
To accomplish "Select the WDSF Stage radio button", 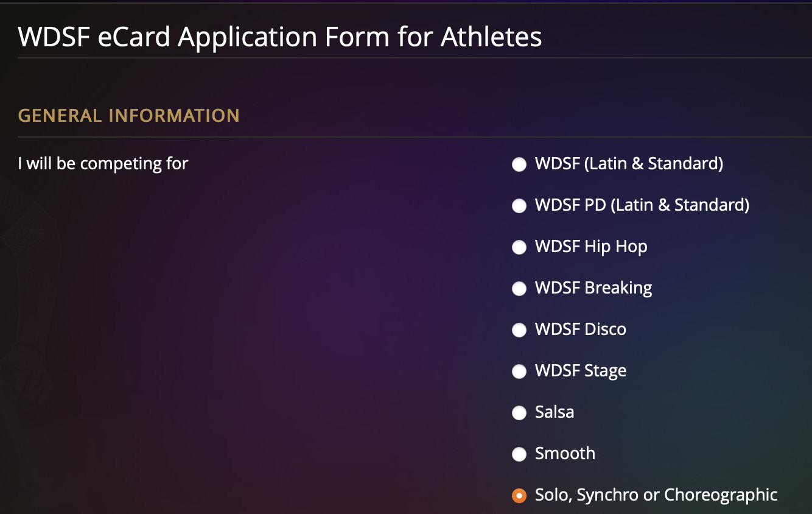I will 519,371.
